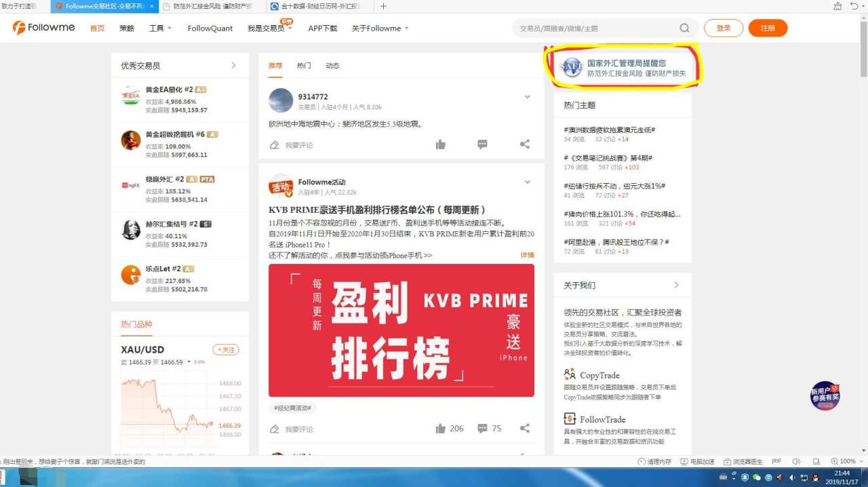Open 9314772 user avatar
This screenshot has height=487, width=868.
(281, 100)
